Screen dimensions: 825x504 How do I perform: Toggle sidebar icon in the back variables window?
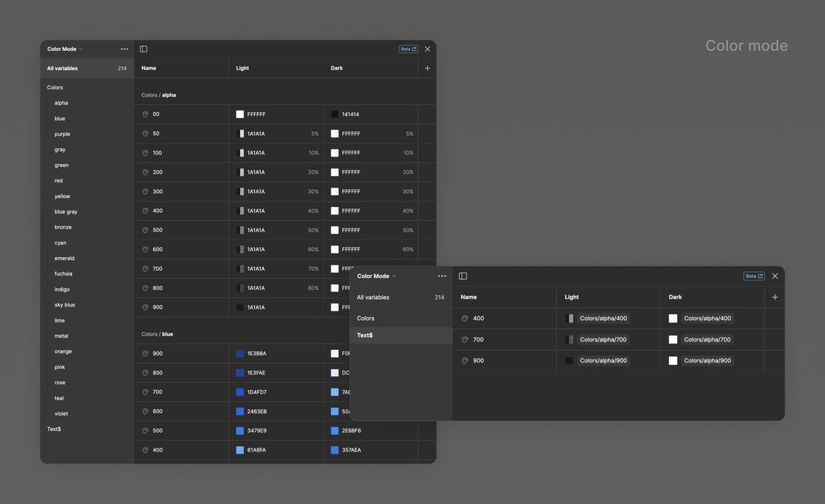(x=144, y=49)
